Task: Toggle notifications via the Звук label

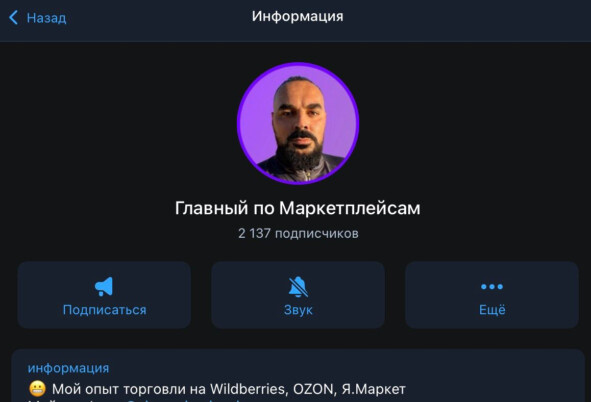Action: (x=298, y=310)
